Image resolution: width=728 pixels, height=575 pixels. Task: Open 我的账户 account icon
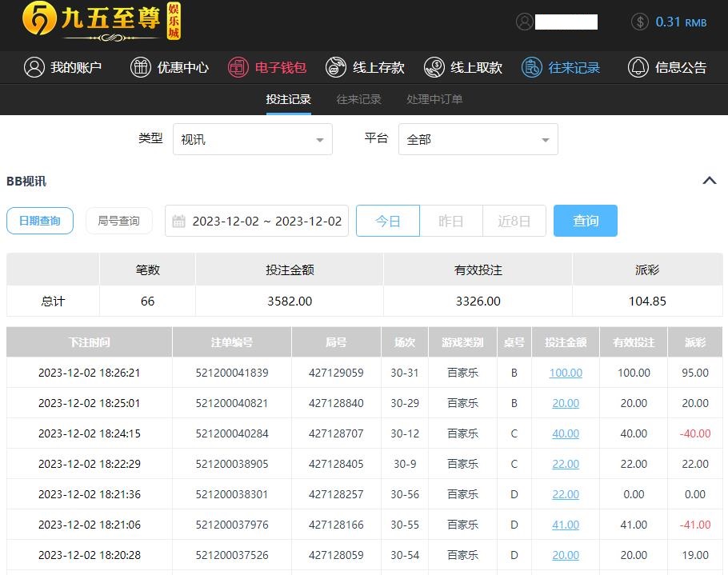[34, 67]
